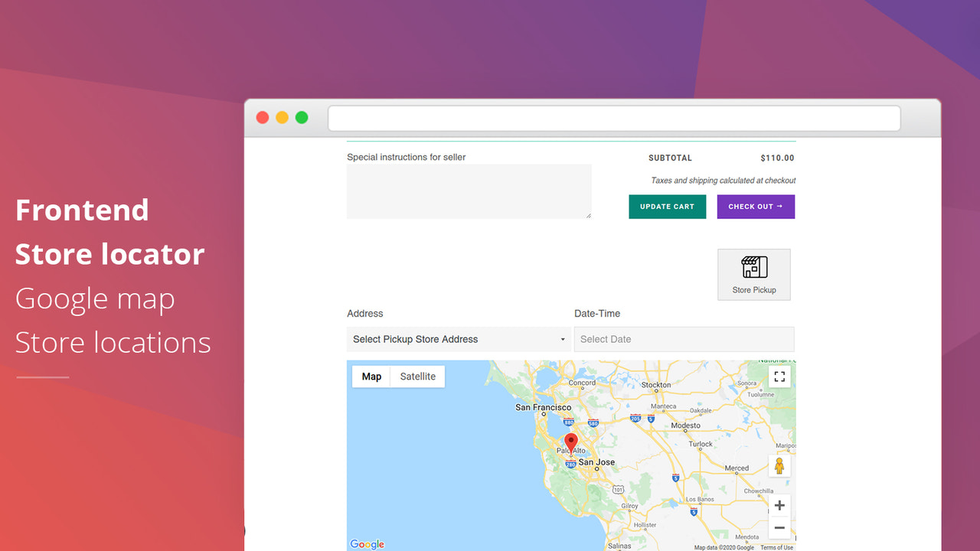Zoom out using the map minus icon
This screenshot has height=551, width=980.
(779, 528)
